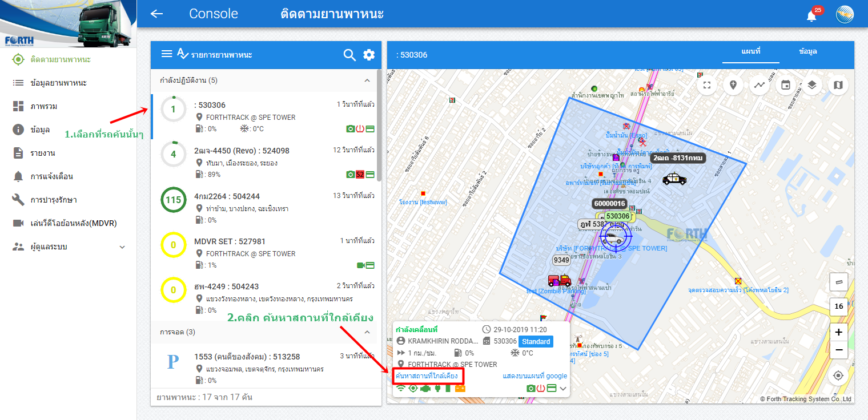Open the map ruler measure tool
868x420 pixels.
point(839,282)
